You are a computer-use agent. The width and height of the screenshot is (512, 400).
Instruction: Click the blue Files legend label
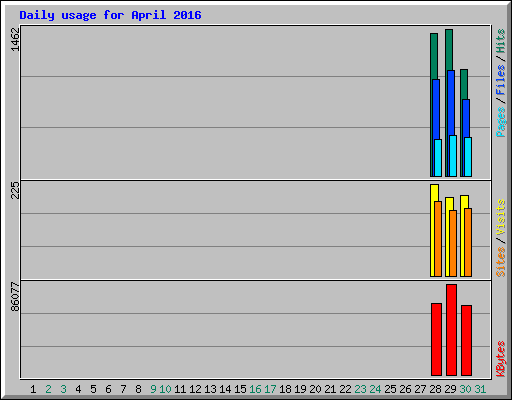point(500,79)
